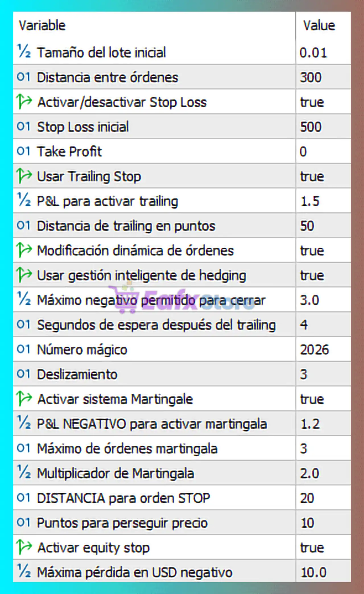Click the Máxima pérdida en USD value 10.0
Viewport: 364px width, 594px height.
[313, 572]
